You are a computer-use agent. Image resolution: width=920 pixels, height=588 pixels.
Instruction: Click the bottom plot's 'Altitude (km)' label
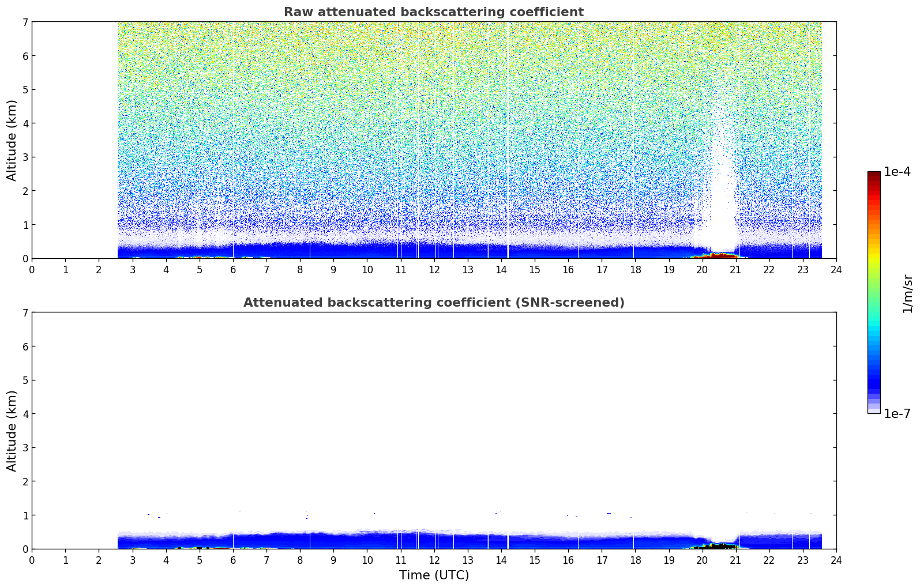click(12, 431)
